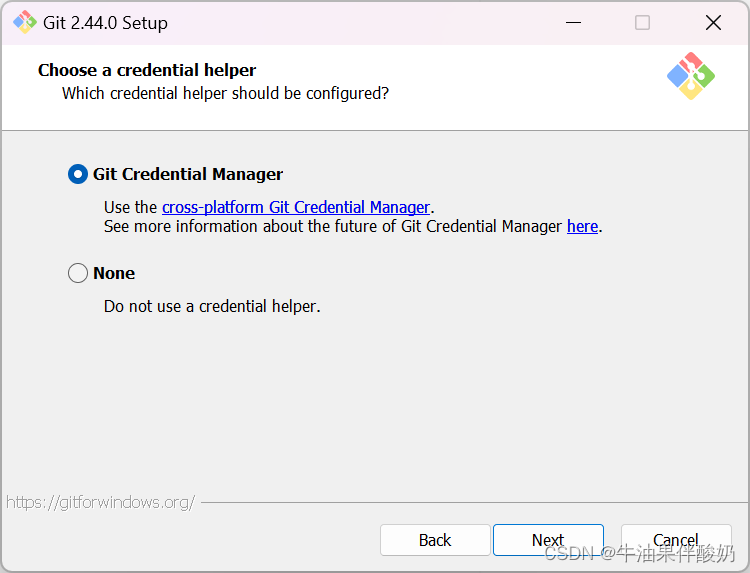Click the gitforwindows.org URL text
Viewport: 750px width, 573px height.
[x=100, y=502]
